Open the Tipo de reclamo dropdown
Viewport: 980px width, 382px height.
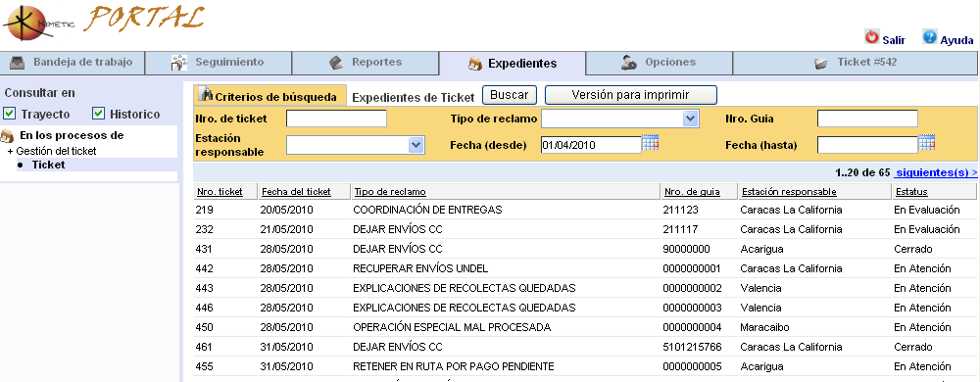pos(690,118)
